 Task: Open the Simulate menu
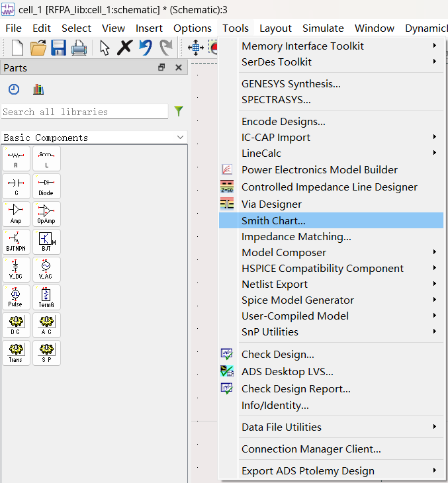click(323, 28)
